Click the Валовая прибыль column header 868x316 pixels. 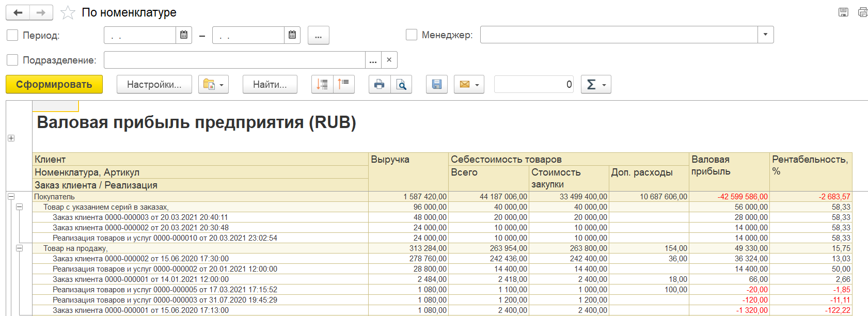tap(729, 172)
